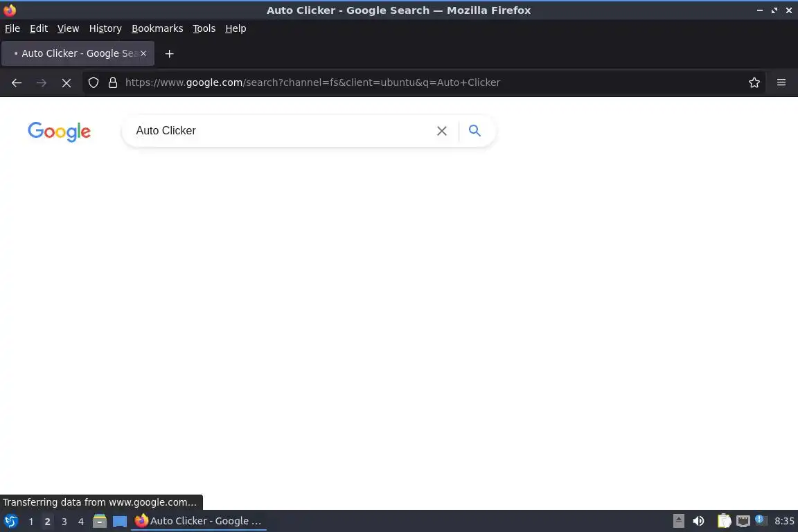Image resolution: width=798 pixels, height=532 pixels.
Task: Open the View menu
Action: point(68,28)
